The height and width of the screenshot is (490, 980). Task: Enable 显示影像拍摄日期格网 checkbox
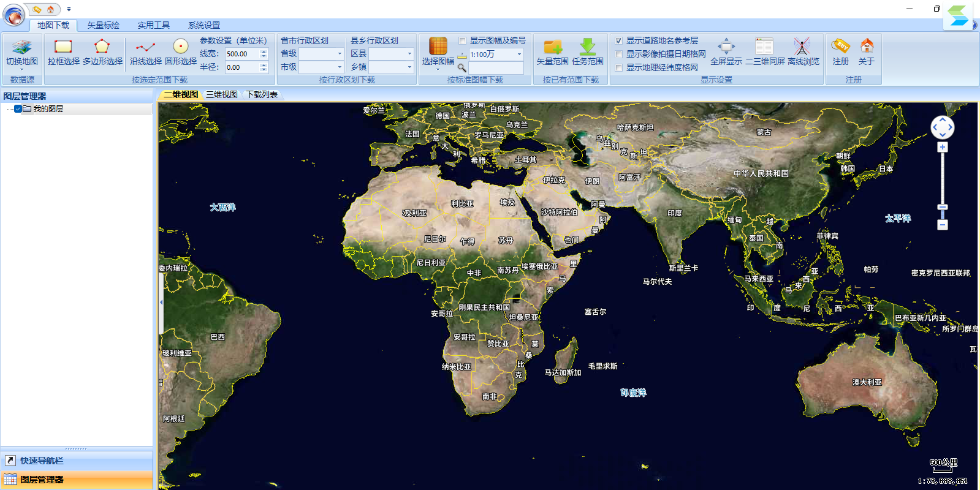(x=619, y=54)
